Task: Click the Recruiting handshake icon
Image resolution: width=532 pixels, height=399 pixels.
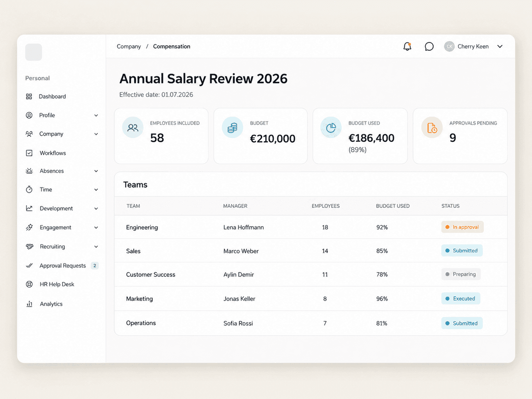Action: coord(30,246)
